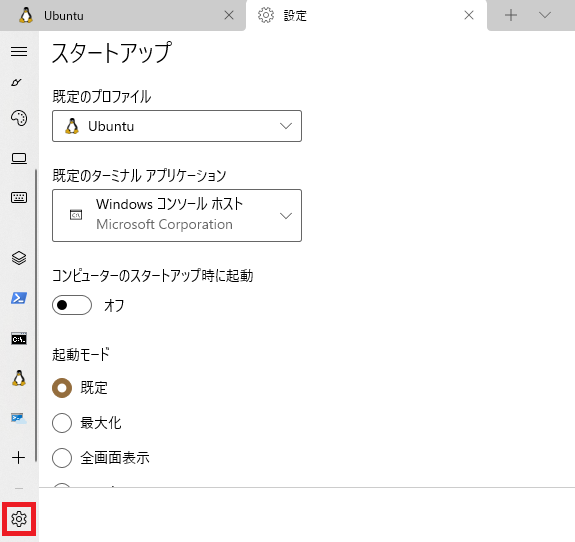Select the 既定 launch mode radio

(x=62, y=388)
